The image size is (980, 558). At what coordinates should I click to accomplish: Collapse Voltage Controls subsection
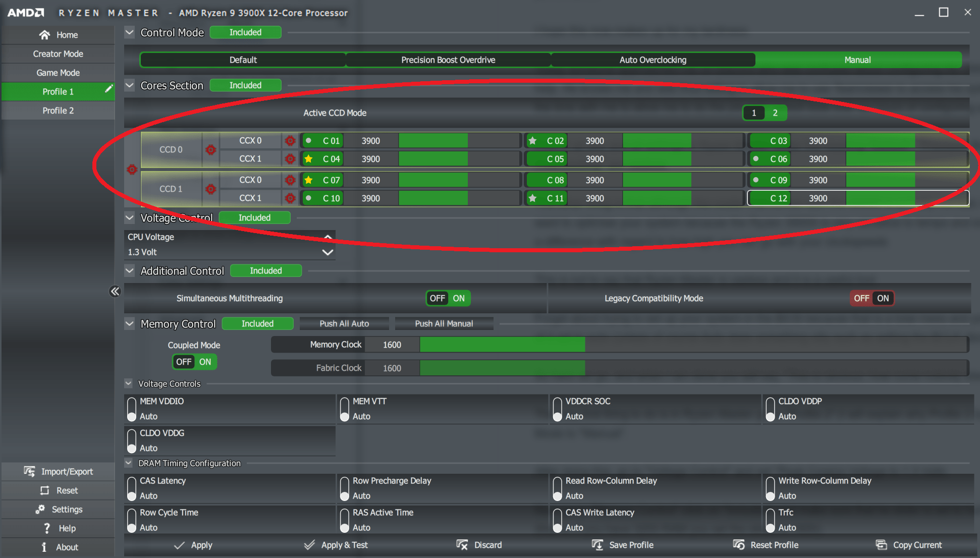point(129,383)
